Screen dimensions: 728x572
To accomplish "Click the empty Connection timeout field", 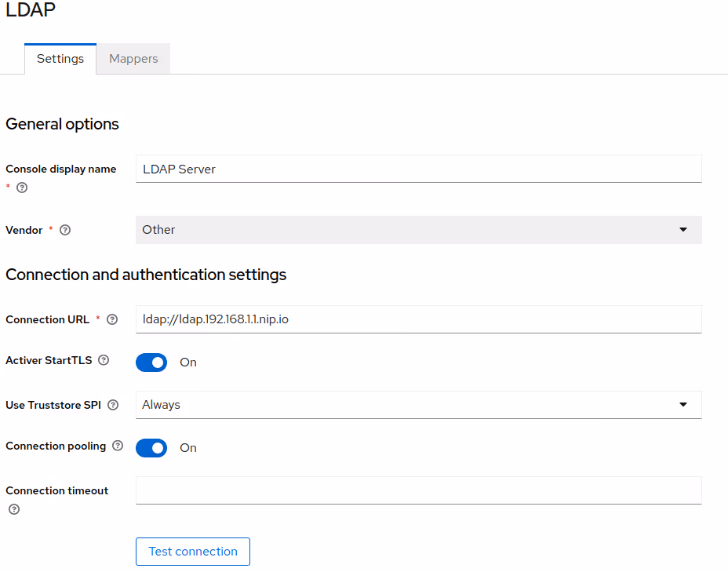I will click(x=418, y=490).
